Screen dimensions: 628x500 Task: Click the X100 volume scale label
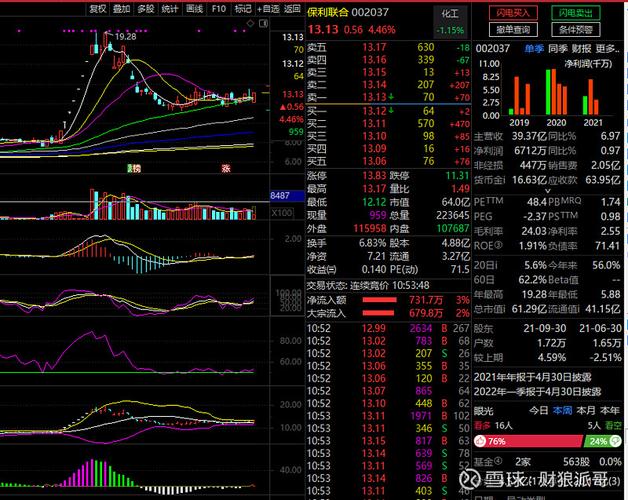click(282, 213)
